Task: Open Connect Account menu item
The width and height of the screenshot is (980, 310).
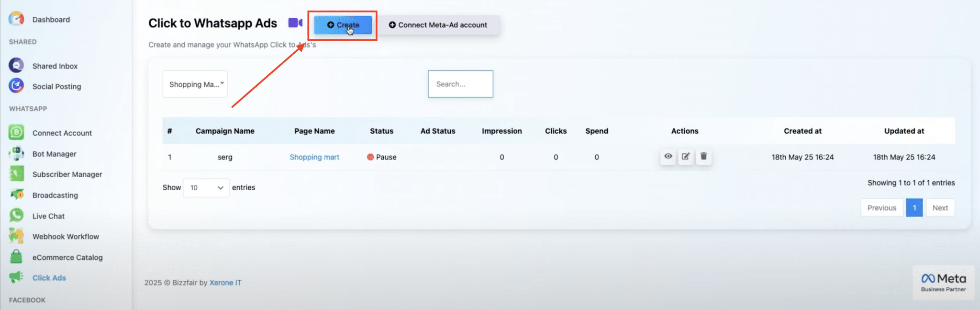Action: point(62,133)
